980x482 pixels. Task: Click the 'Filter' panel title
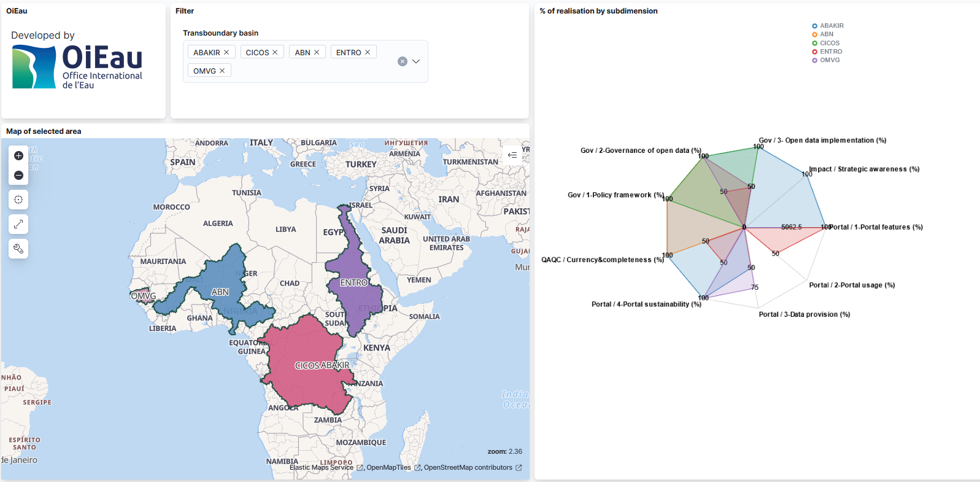[x=185, y=11]
